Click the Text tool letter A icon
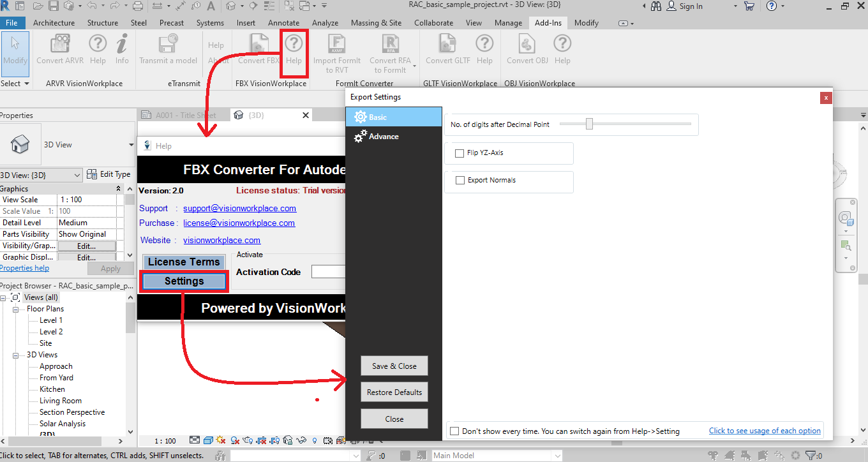The image size is (868, 462). tap(211, 6)
